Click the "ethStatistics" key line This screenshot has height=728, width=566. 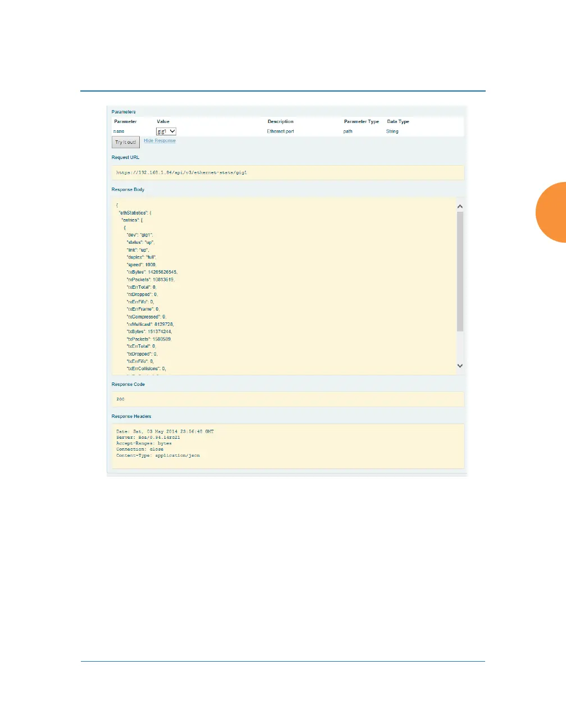[135, 213]
